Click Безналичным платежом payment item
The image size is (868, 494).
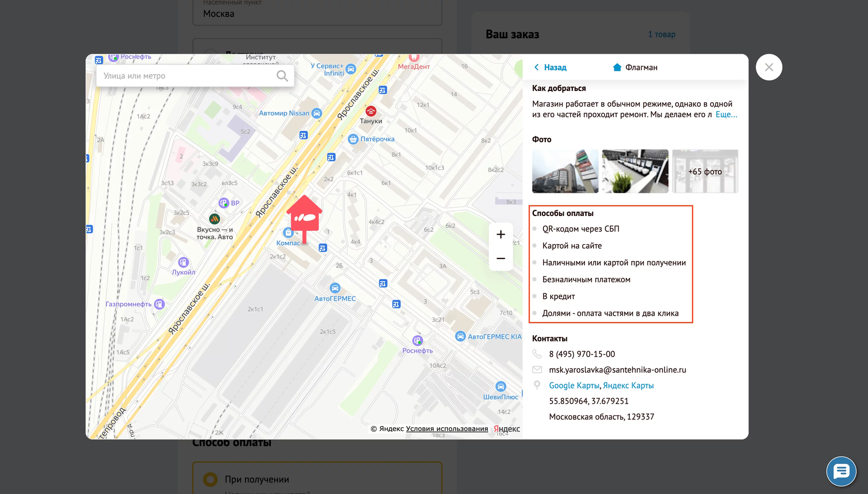click(586, 280)
